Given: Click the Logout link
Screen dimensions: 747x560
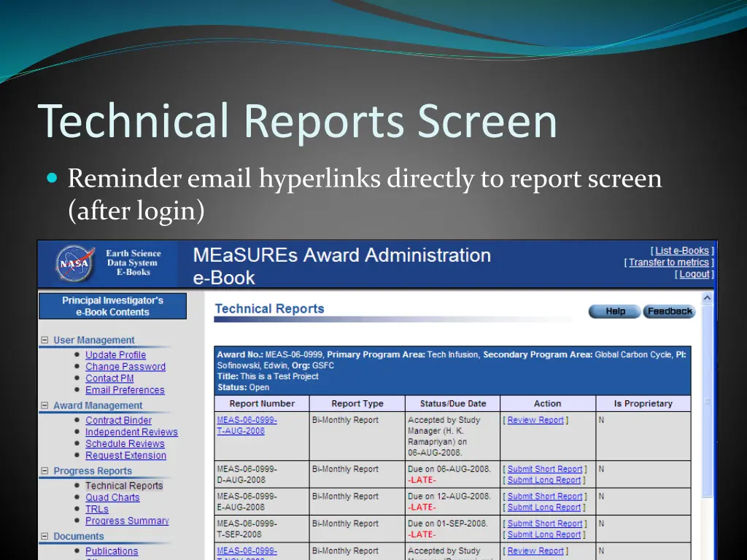Looking at the screenshot, I should pyautogui.click(x=694, y=274).
